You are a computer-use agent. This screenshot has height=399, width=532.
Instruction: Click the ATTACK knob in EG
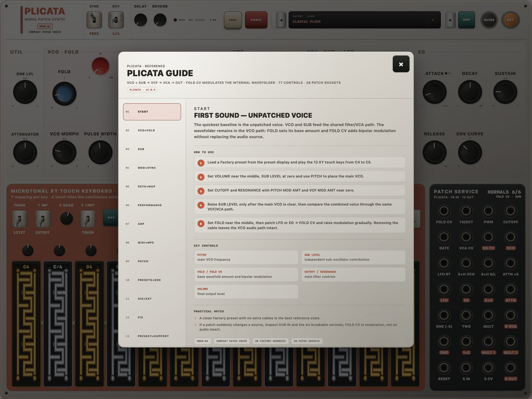[434, 92]
